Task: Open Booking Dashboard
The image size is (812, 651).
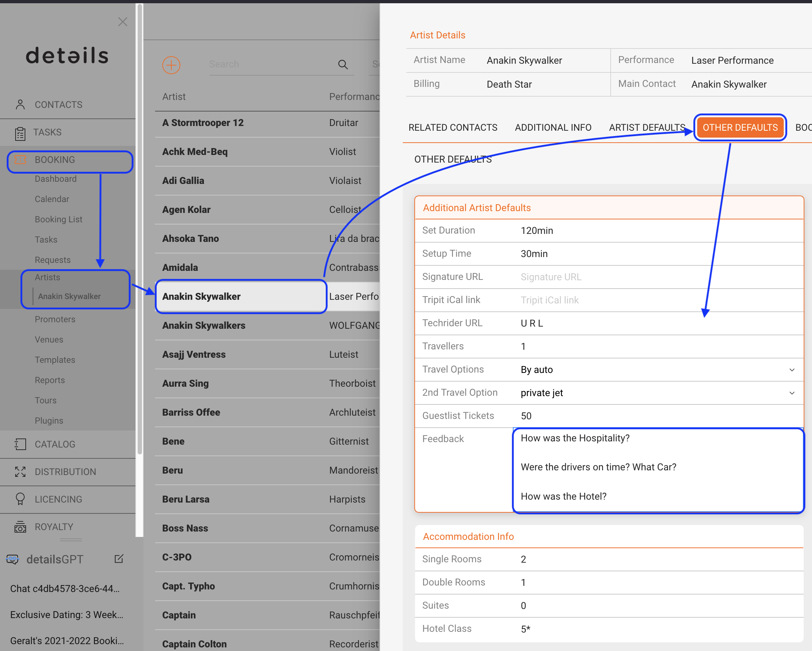Action: [55, 179]
